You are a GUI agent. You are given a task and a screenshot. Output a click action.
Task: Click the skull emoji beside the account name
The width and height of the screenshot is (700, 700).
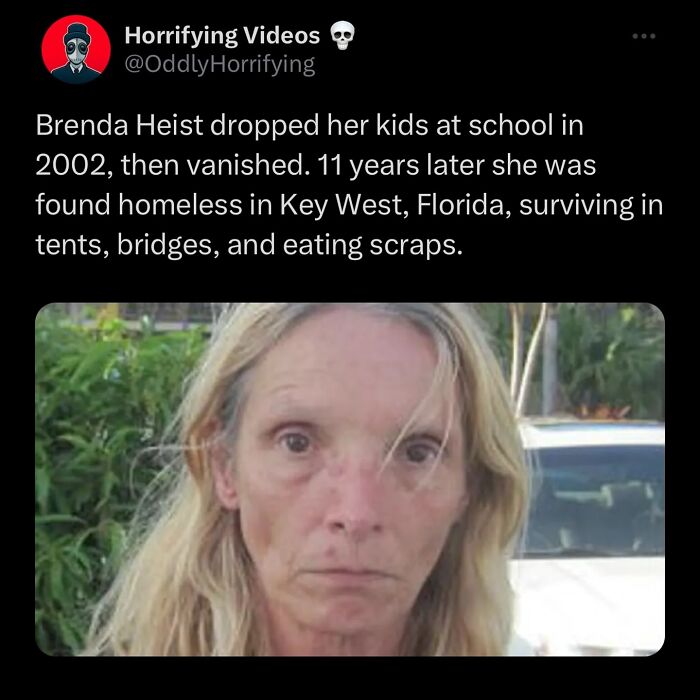tap(342, 36)
